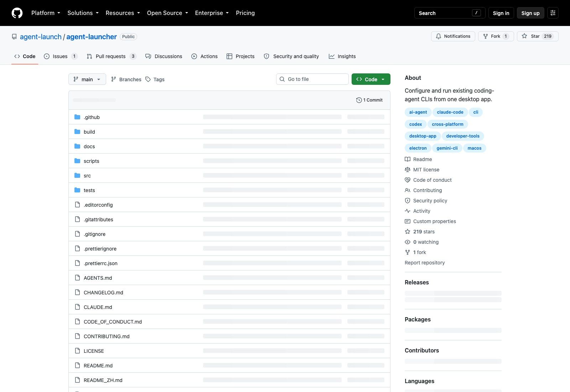
Task: Click the src folder icon
Action: 77,175
